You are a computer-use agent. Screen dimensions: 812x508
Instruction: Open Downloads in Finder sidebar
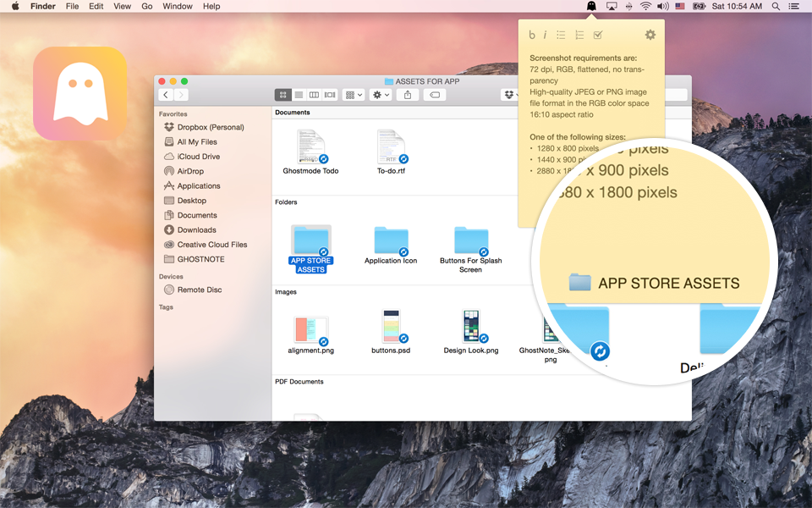197,229
